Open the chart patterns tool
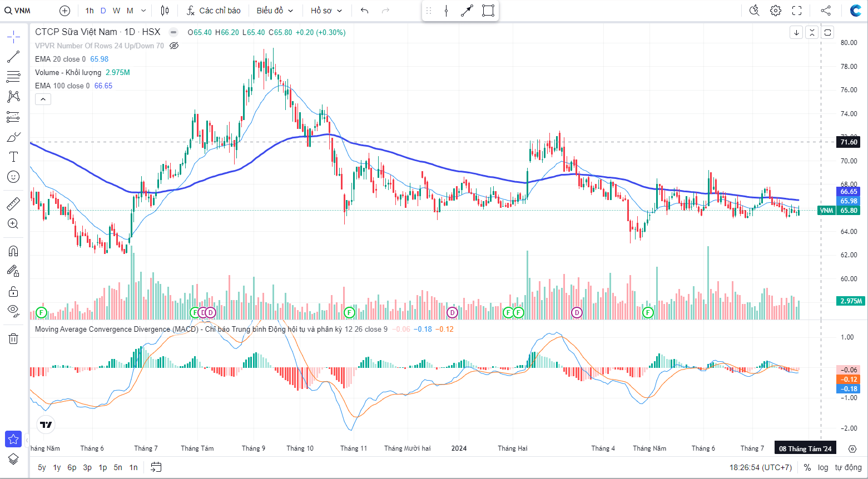This screenshot has height=479, width=868. [x=13, y=96]
